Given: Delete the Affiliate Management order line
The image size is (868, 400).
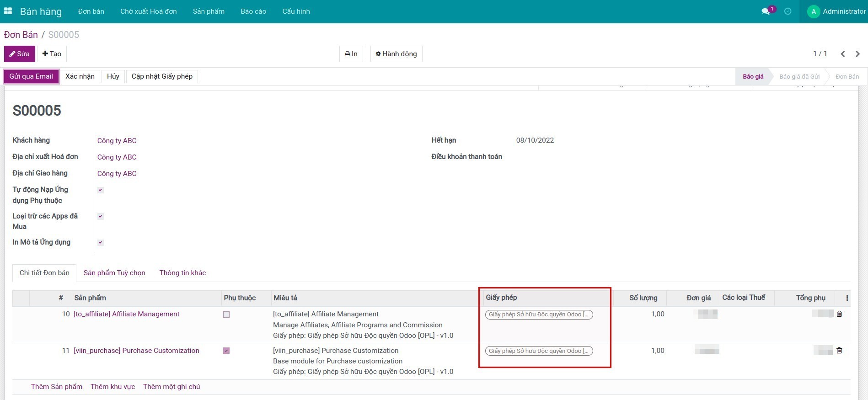Looking at the screenshot, I should tap(839, 314).
